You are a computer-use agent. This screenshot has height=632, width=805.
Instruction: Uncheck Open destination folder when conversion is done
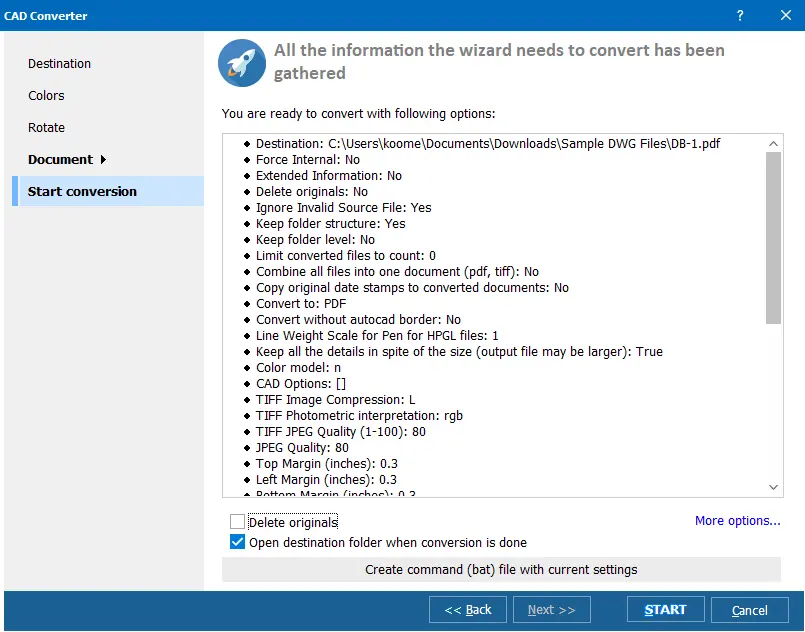point(237,542)
